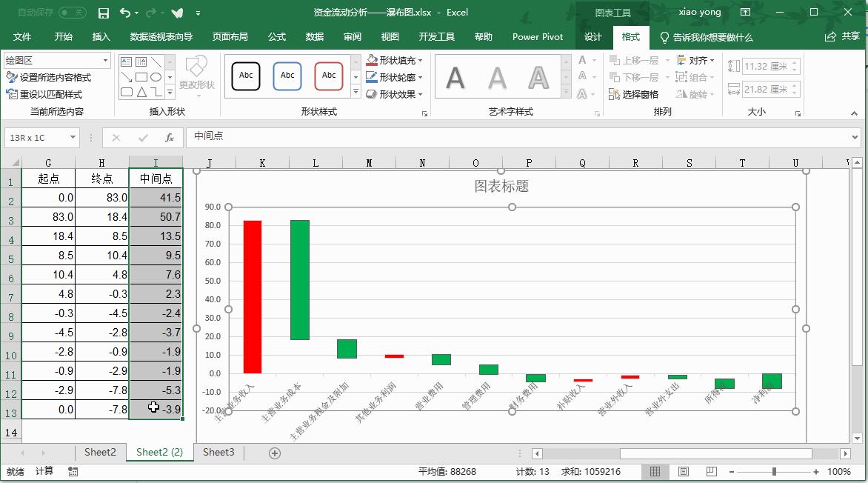Switch to the 设计 (Design) ribbon tab
Screen dimensions: 868x483
point(592,37)
